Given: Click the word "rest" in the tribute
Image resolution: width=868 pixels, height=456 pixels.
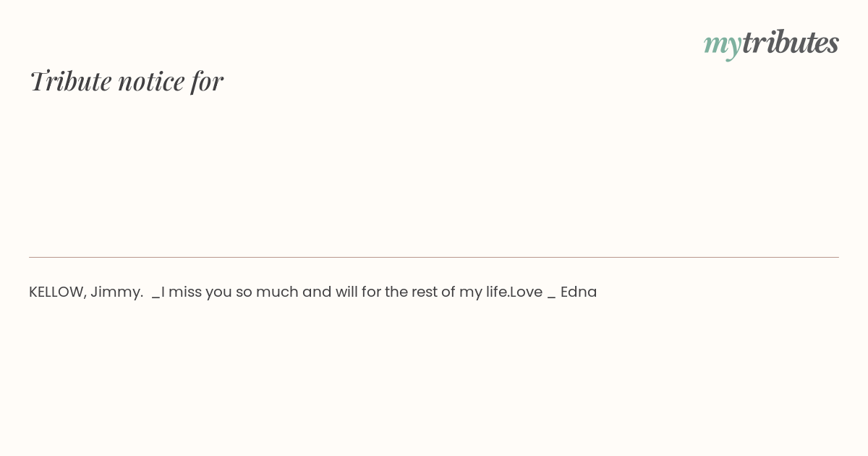Looking at the screenshot, I should [425, 292].
